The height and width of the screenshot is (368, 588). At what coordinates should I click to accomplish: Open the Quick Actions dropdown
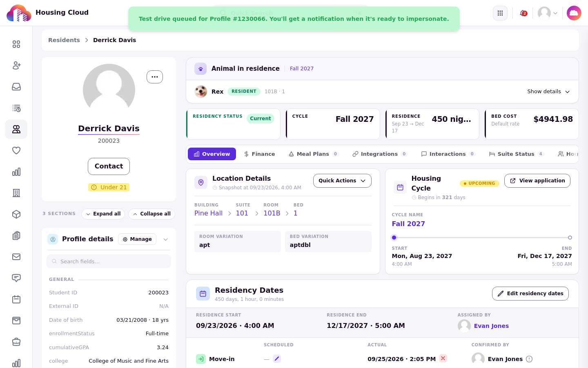point(342,181)
